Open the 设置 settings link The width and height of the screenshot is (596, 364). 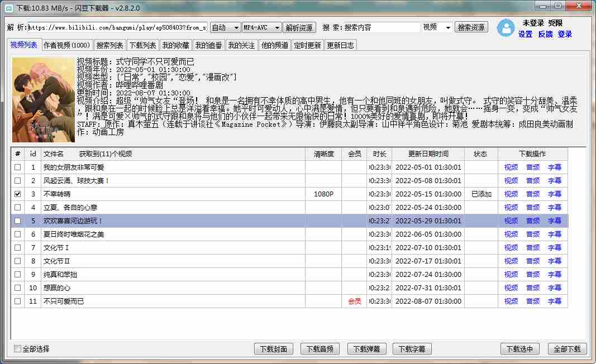(x=525, y=34)
